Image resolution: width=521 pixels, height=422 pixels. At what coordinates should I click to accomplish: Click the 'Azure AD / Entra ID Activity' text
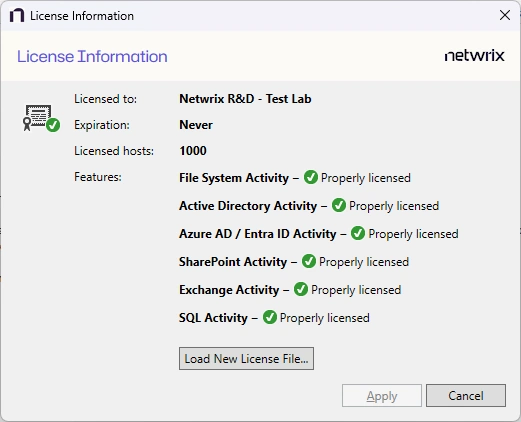[x=257, y=234]
